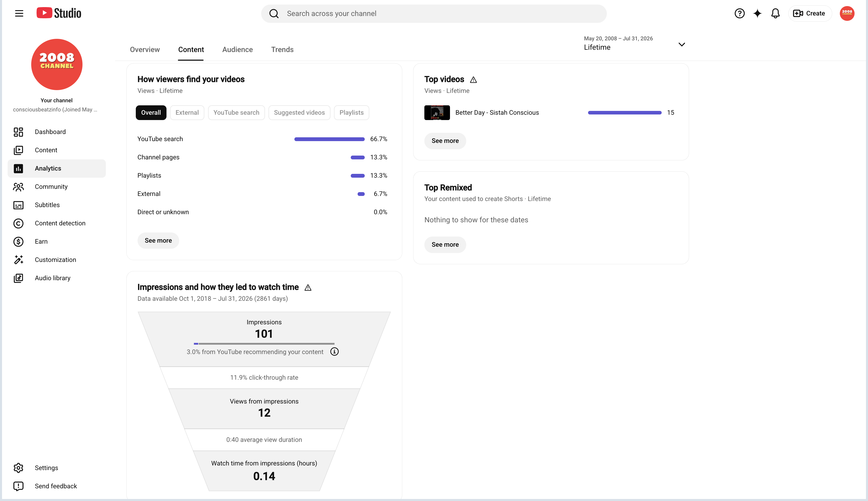Image resolution: width=868 pixels, height=501 pixels.
Task: Select the Suggested videos filter chip
Action: (x=299, y=112)
